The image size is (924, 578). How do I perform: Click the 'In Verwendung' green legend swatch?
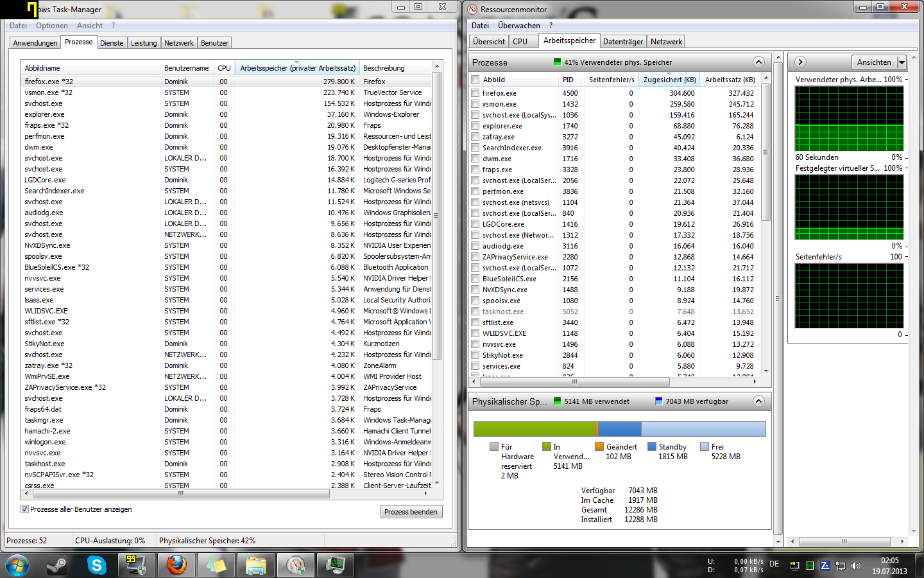547,446
